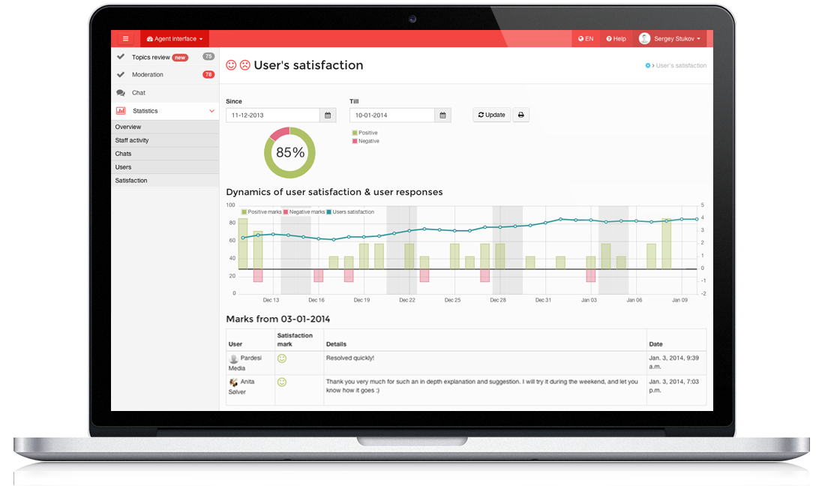The image size is (825, 504).
Task: Click Pardesi Media avatar icon
Action: coord(233,358)
